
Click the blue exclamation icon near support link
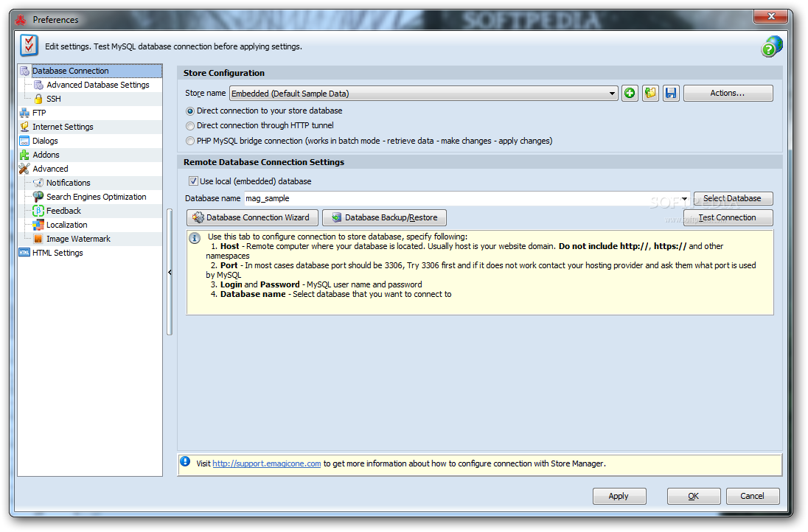click(x=185, y=461)
